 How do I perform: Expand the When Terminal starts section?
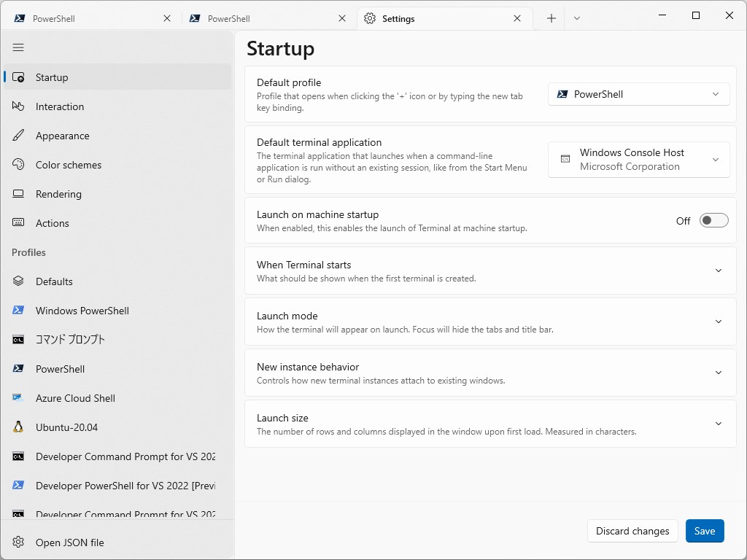pyautogui.click(x=718, y=271)
